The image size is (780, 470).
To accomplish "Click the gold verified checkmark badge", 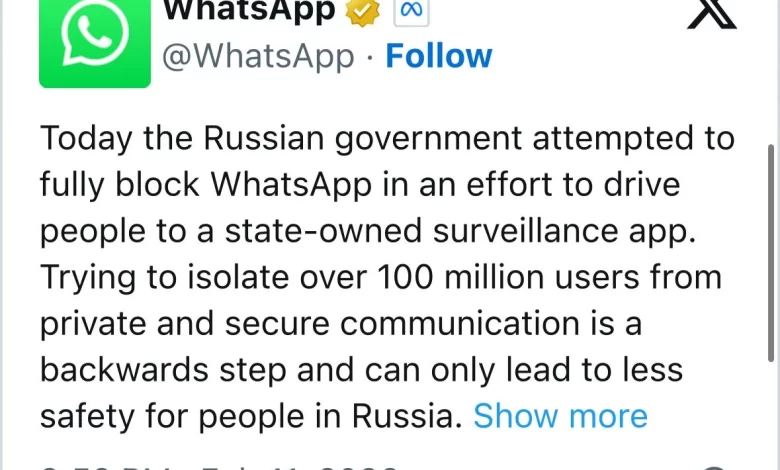I will (360, 10).
